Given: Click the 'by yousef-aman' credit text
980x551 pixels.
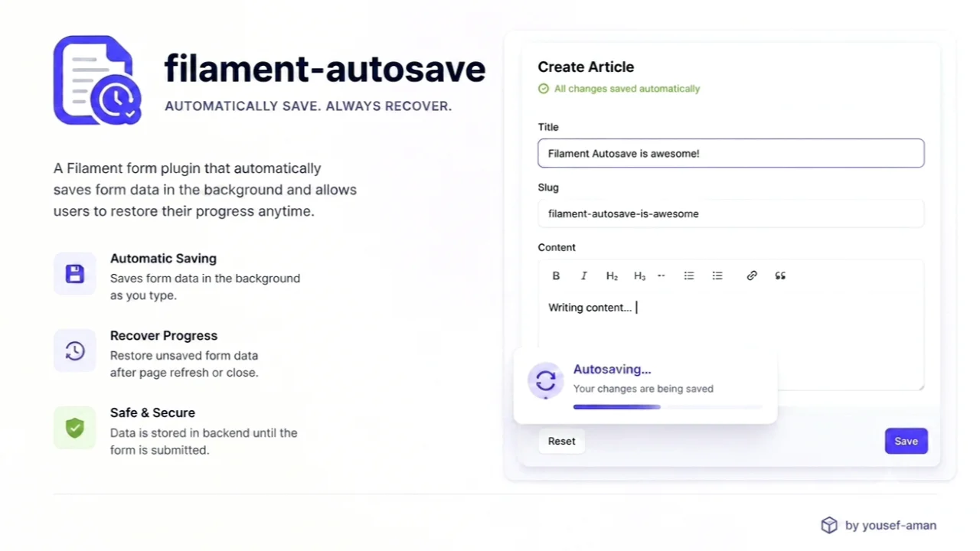Looking at the screenshot, I should tap(890, 525).
